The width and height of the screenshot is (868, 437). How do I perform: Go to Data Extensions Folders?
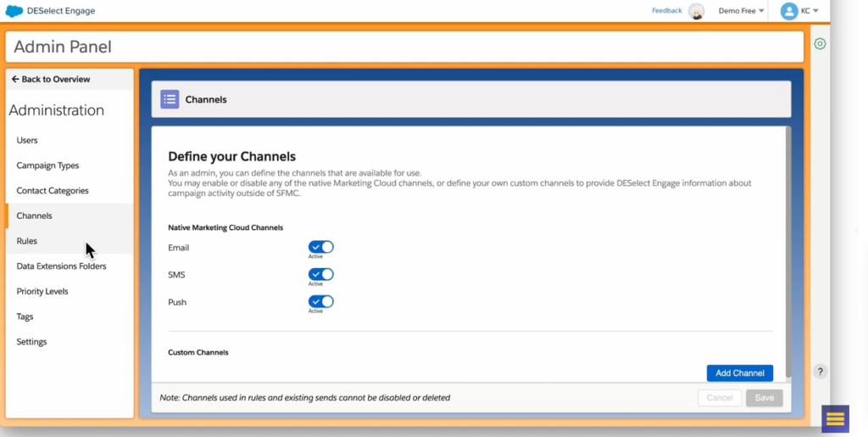[61, 266]
